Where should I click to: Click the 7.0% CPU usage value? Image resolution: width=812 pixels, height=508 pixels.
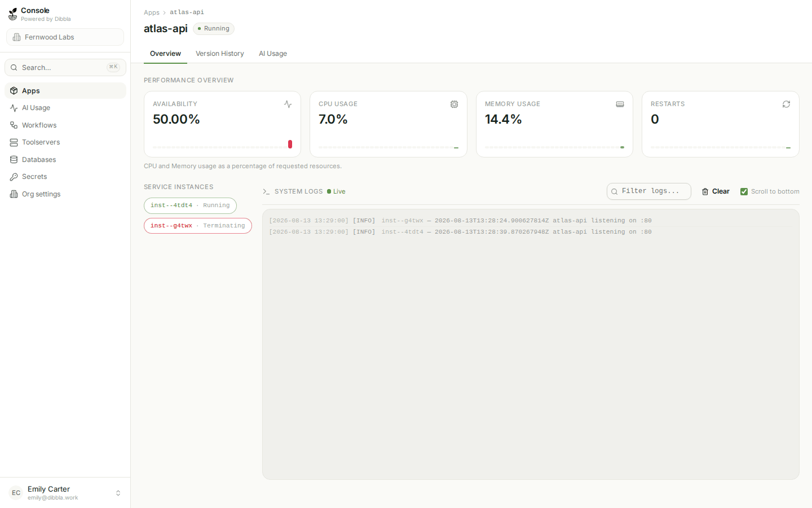[333, 120]
